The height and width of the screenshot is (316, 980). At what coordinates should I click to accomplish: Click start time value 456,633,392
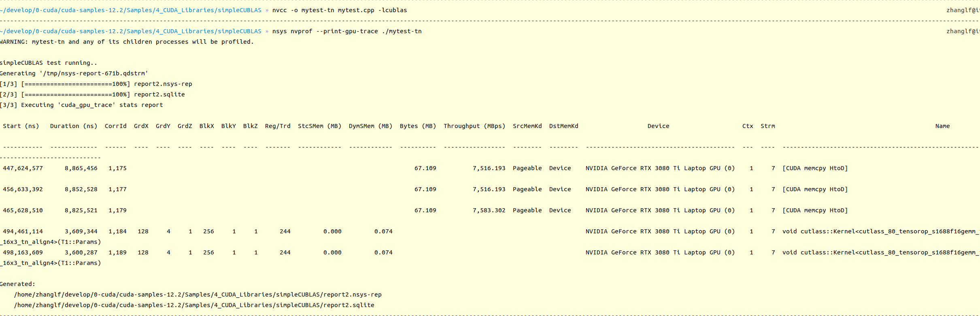(x=23, y=189)
